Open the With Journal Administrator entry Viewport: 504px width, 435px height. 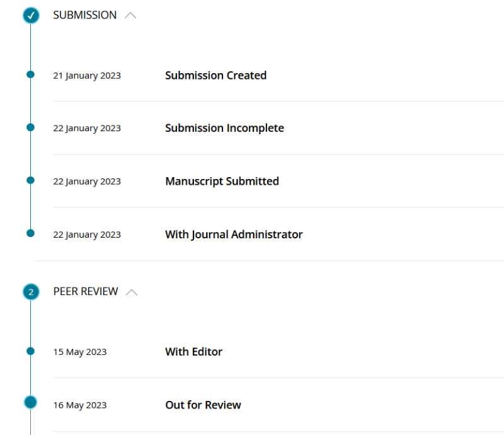pos(234,235)
